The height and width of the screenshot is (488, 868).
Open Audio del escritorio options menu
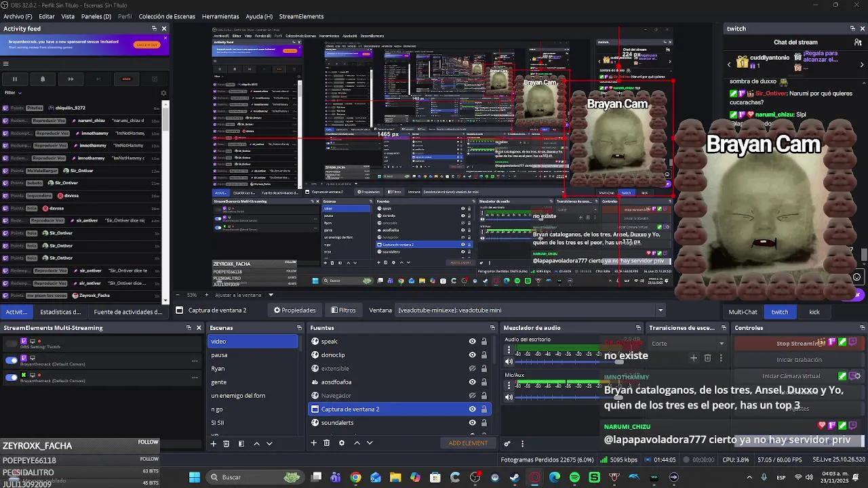(x=509, y=350)
